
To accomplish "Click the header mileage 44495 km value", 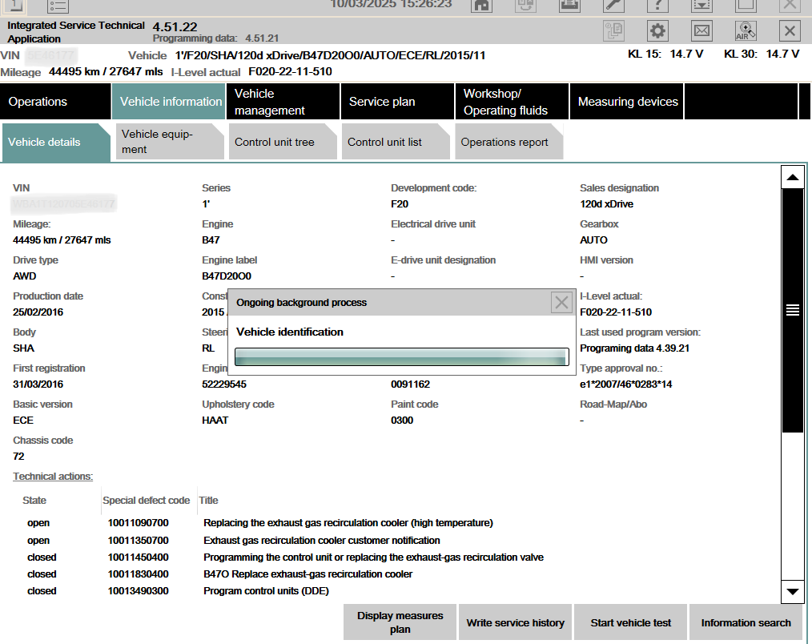I will click(106, 71).
